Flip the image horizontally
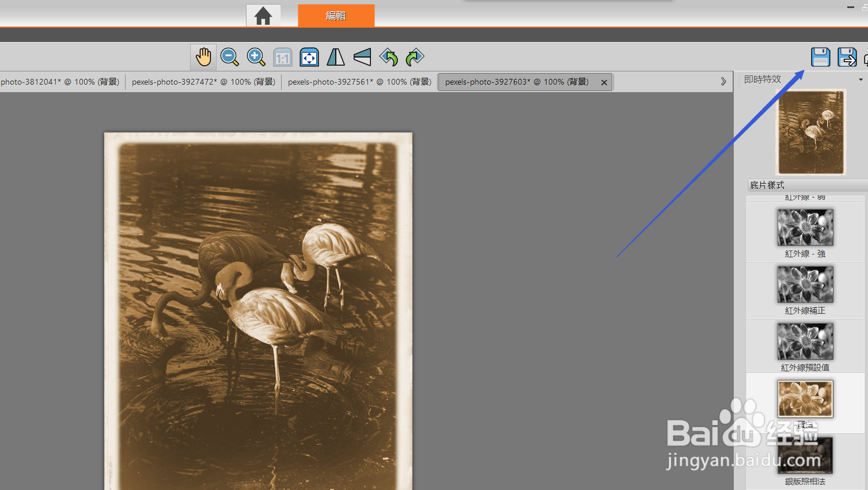 [x=336, y=57]
